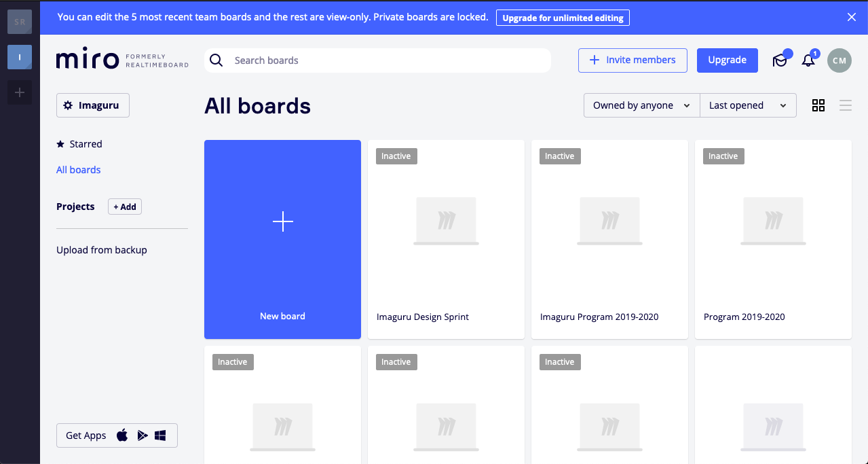Click the Windows app download icon
This screenshot has height=464, width=868.
[160, 435]
